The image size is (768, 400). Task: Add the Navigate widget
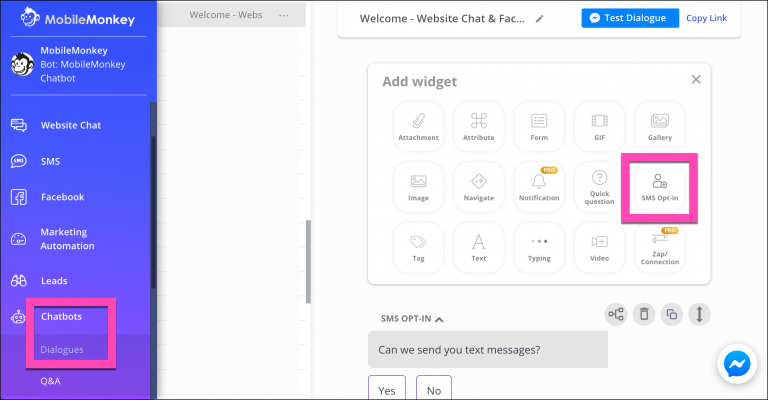click(479, 187)
